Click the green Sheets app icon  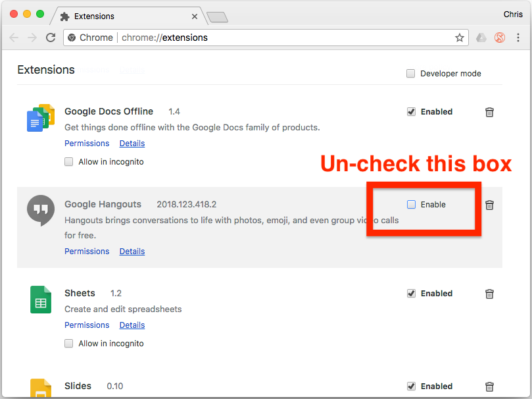tap(41, 300)
